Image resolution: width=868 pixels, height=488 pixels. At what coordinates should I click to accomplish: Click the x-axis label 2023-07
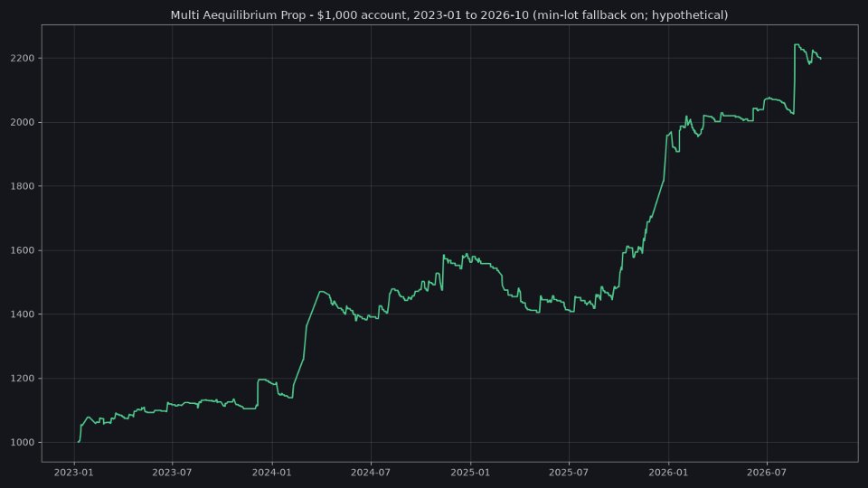(x=172, y=473)
